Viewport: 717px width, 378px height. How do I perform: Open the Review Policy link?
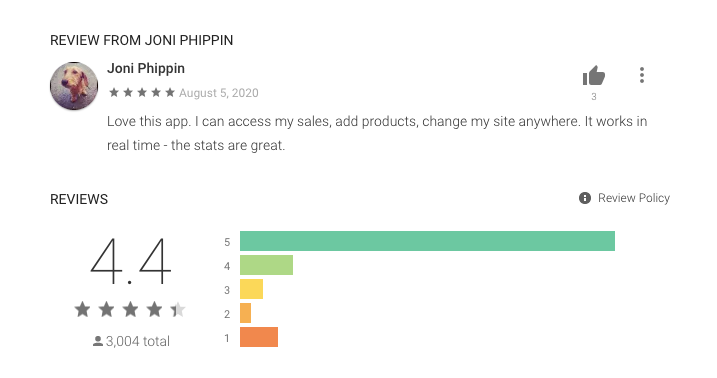click(634, 198)
